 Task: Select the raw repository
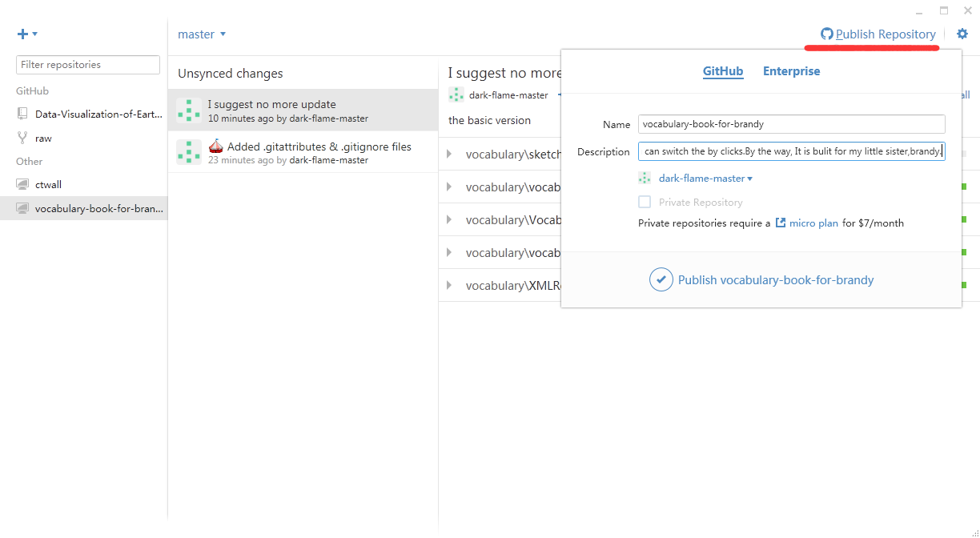point(84,138)
